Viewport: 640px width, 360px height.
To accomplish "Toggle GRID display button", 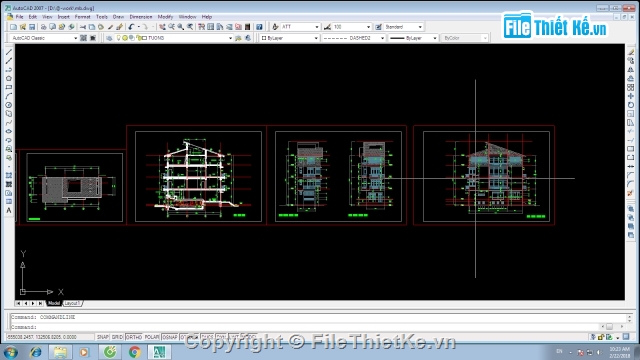I will 118,337.
